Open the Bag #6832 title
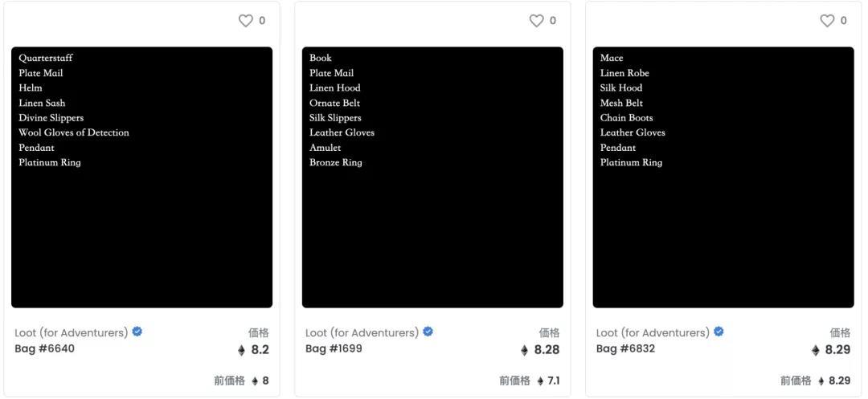 click(625, 348)
